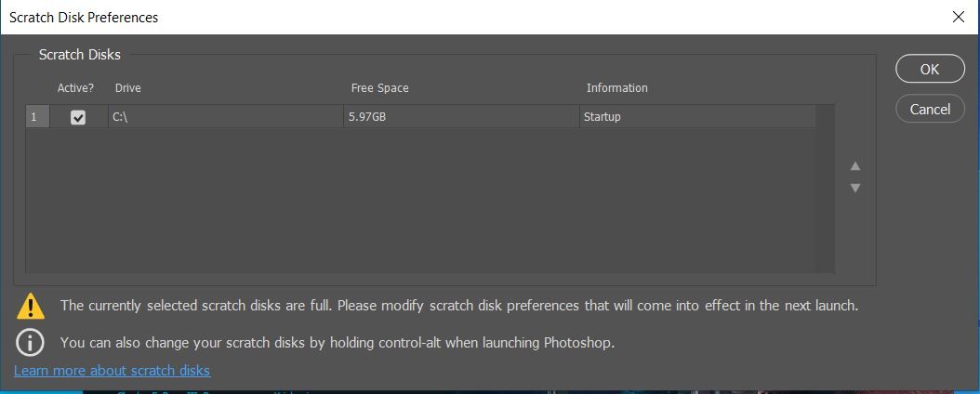Click the C:\ drive entry

(120, 117)
